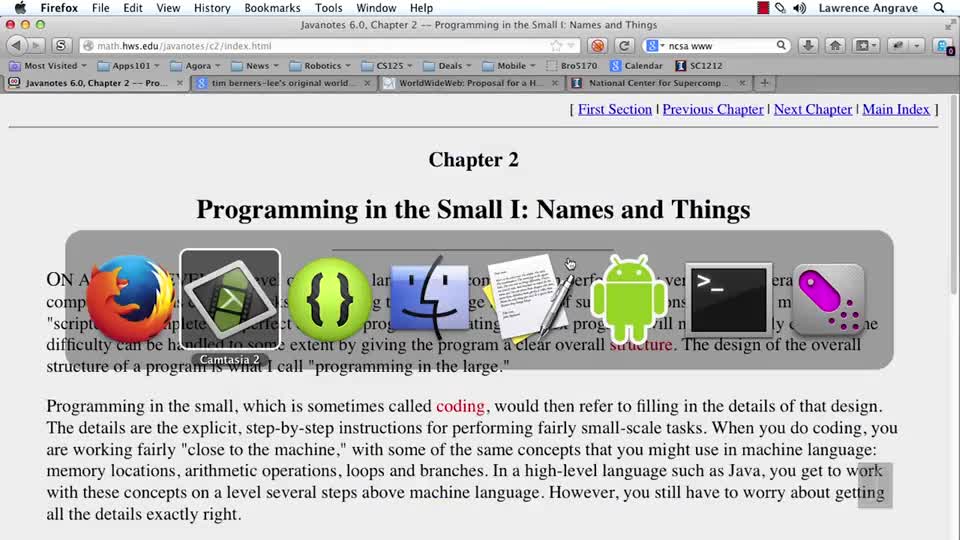Follow the First Section link
The height and width of the screenshot is (540, 960).
(615, 109)
